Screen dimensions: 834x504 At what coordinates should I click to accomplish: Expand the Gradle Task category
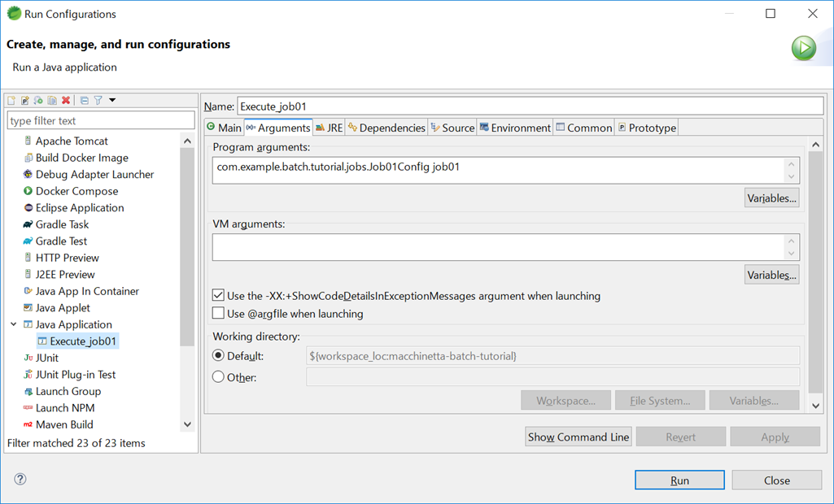tap(55, 224)
